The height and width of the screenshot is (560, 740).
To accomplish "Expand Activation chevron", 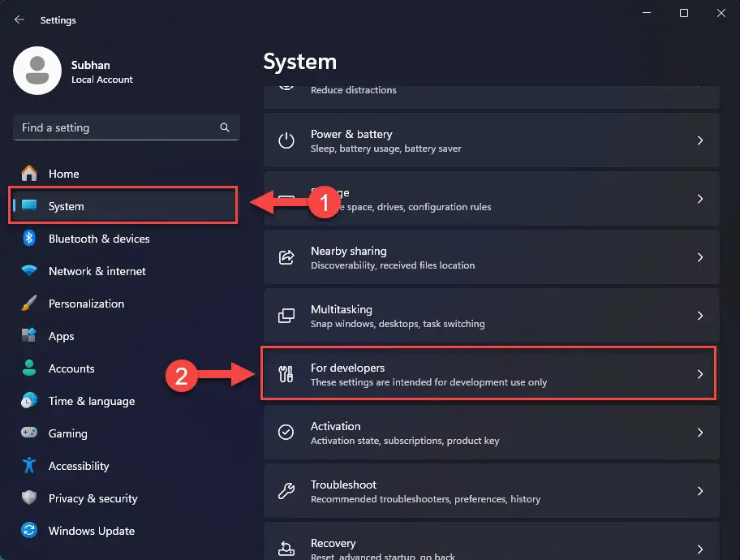I will coord(700,433).
